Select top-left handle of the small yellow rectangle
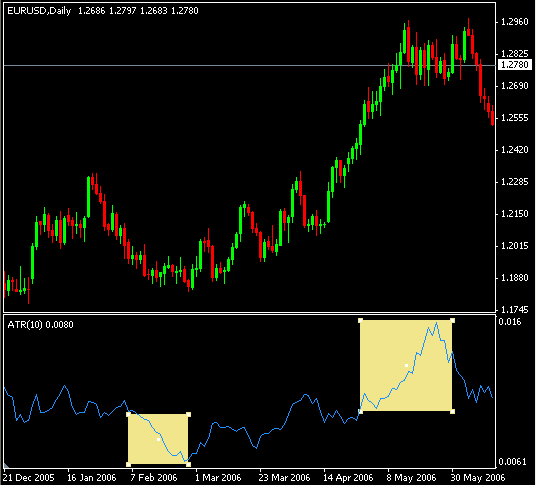Screen dimensions: 537x485 [128, 414]
